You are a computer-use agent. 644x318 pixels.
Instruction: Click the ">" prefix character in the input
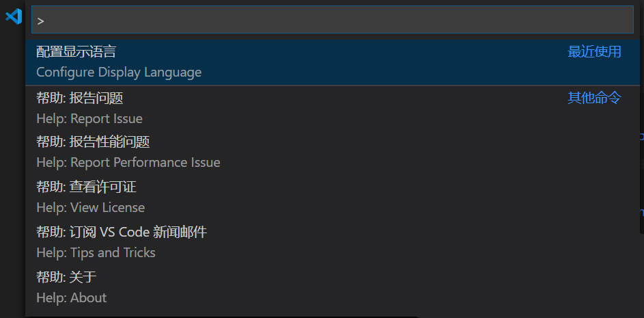[x=41, y=21]
